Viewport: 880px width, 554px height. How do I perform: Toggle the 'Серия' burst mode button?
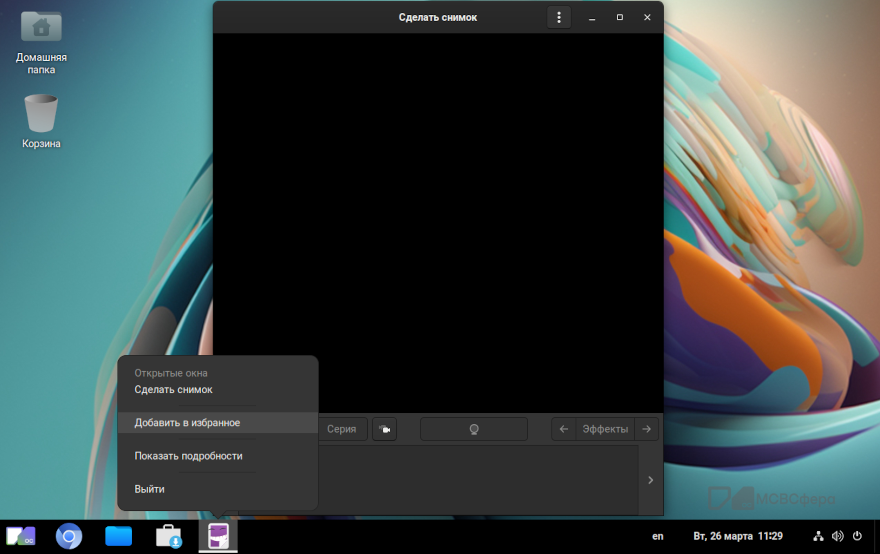tap(341, 429)
